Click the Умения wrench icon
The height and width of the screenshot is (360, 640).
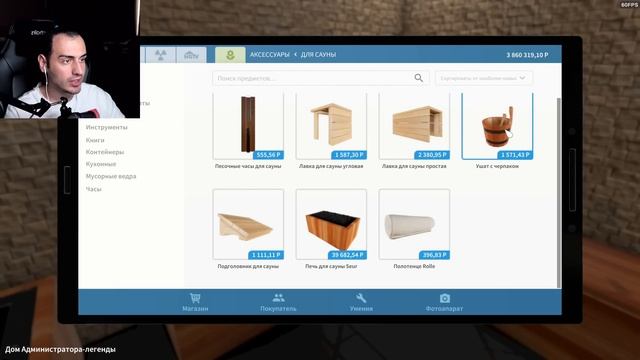coord(361,298)
